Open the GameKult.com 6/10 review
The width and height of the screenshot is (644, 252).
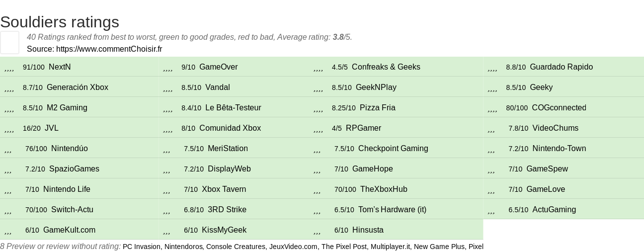tap(80, 230)
